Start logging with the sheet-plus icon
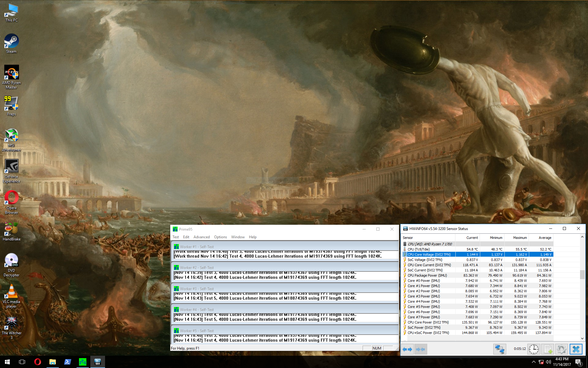 [x=548, y=349]
